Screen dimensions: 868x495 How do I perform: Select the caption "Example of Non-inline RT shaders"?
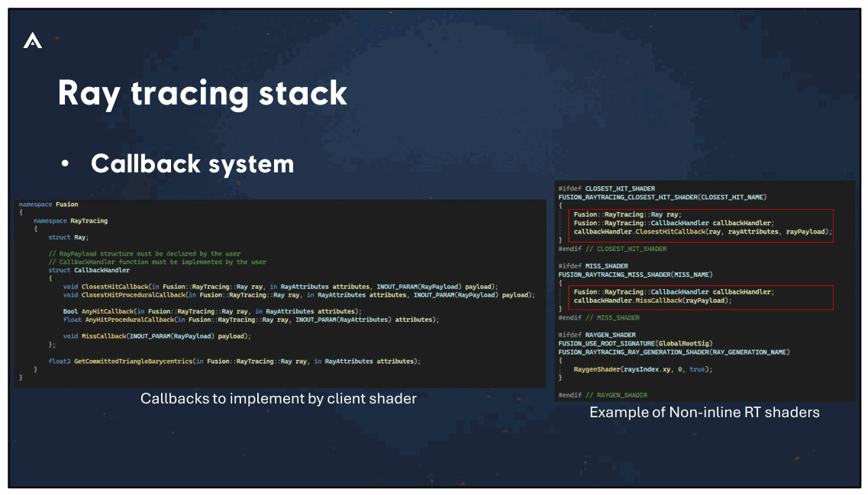point(704,412)
